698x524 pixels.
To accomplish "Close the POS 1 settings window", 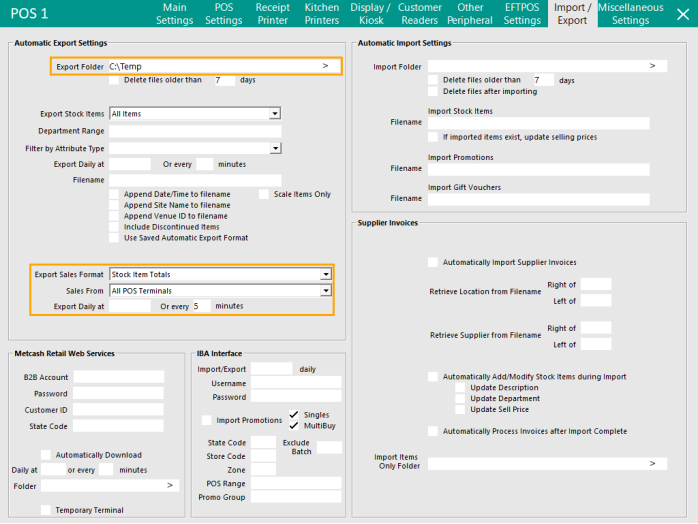I will pos(682,14).
